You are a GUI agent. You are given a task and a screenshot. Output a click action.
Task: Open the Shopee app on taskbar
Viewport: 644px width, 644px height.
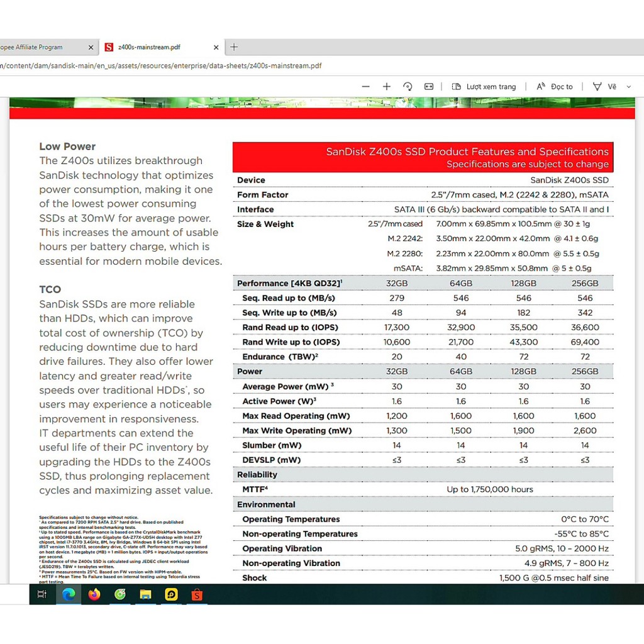[x=197, y=594]
